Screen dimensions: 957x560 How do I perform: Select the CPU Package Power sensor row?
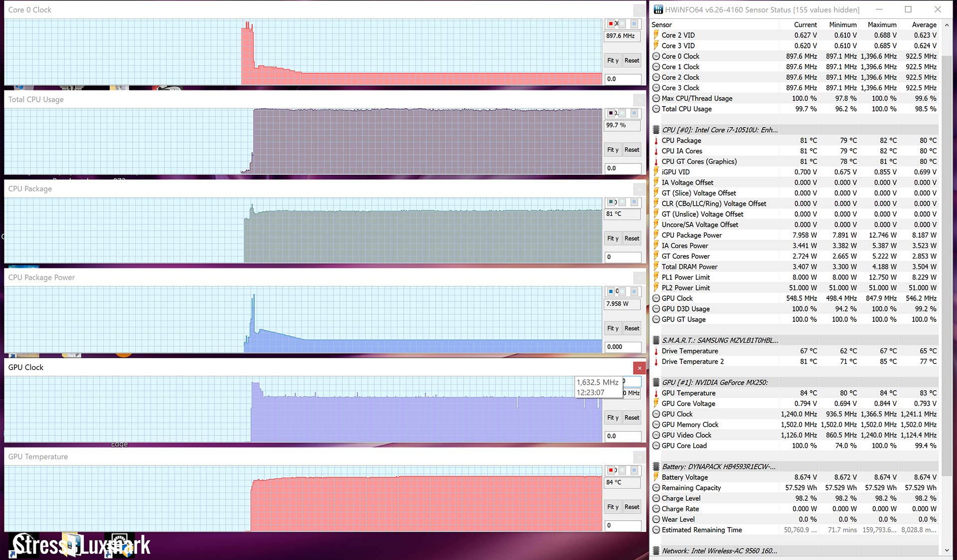[x=691, y=235]
